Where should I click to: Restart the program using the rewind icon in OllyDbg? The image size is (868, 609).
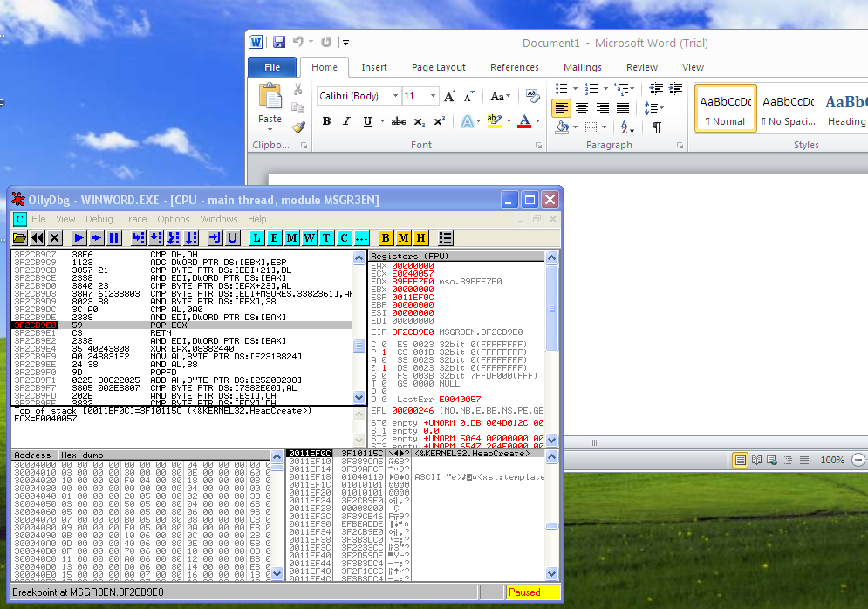click(x=38, y=238)
